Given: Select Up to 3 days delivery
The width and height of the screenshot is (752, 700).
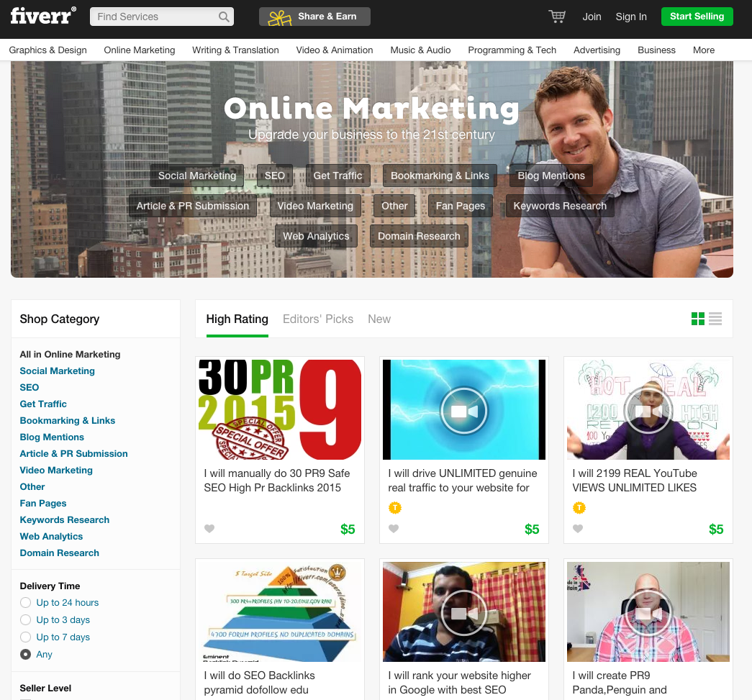Looking at the screenshot, I should 25,620.
